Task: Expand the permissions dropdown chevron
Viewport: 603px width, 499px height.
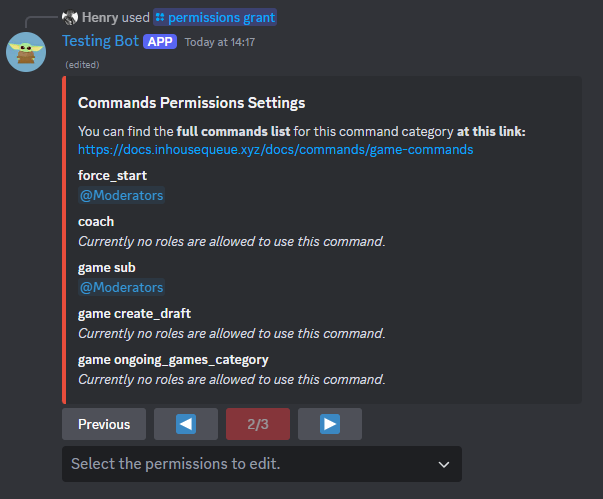Action: [444, 464]
